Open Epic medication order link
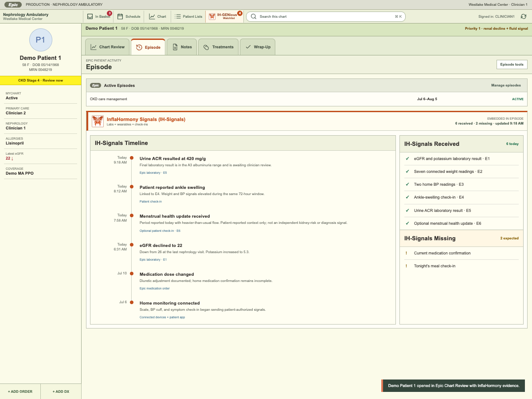This screenshot has width=532, height=399. coord(155,288)
